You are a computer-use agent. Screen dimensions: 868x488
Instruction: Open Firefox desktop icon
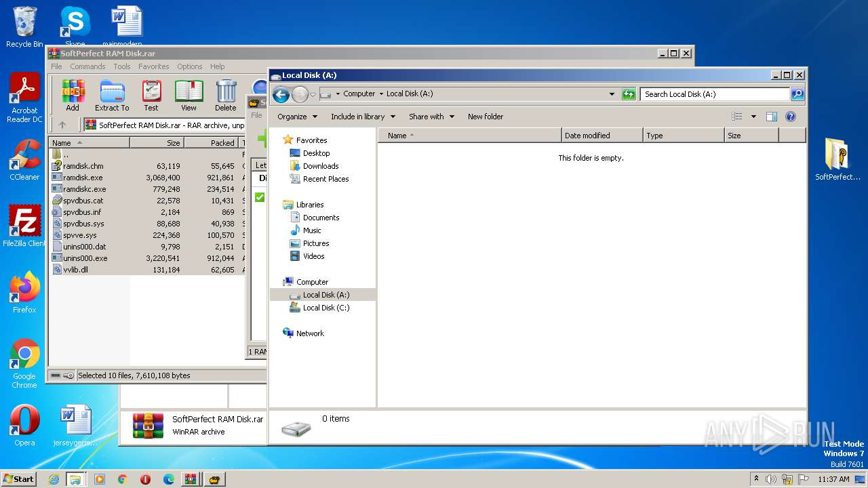pyautogui.click(x=24, y=293)
